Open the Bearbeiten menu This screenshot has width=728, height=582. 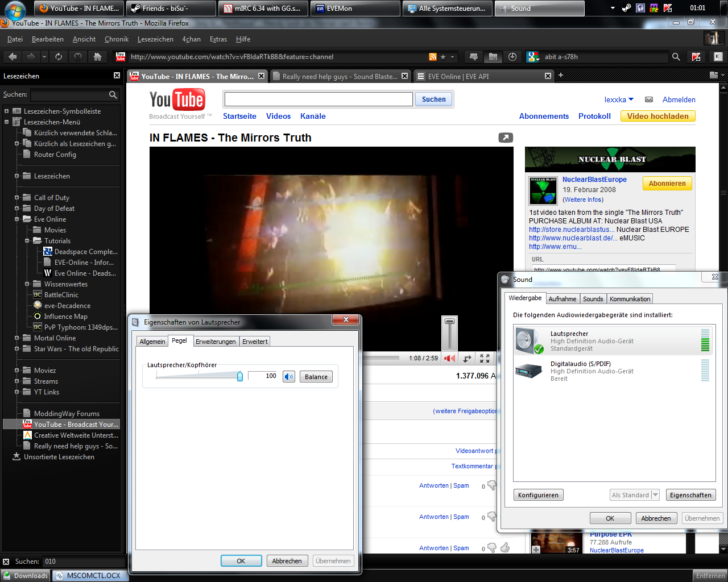coord(48,39)
